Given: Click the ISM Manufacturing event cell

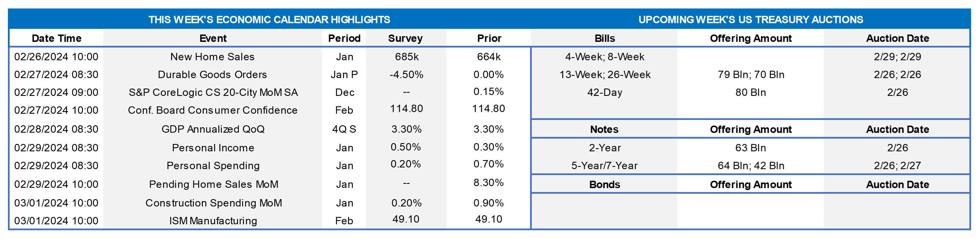Looking at the screenshot, I should [x=213, y=221].
